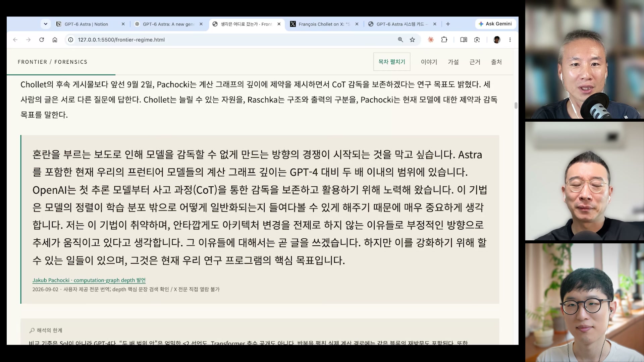Open the Extensions puzzle icon
This screenshot has width=644, height=362.
(444, 40)
